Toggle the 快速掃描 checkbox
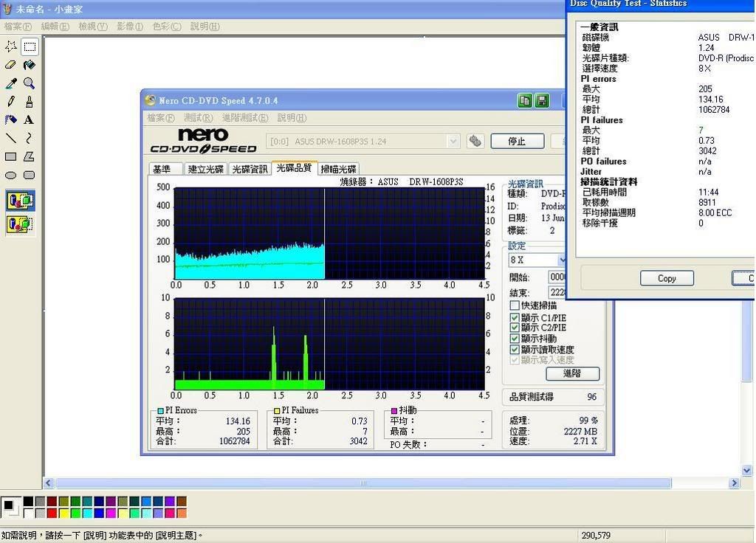The height and width of the screenshot is (543, 756). pos(515,305)
